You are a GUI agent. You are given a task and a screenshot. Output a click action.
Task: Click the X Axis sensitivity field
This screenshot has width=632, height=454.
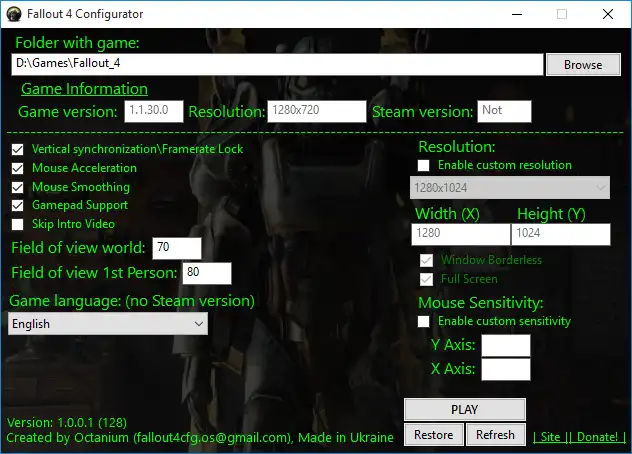coord(506,369)
